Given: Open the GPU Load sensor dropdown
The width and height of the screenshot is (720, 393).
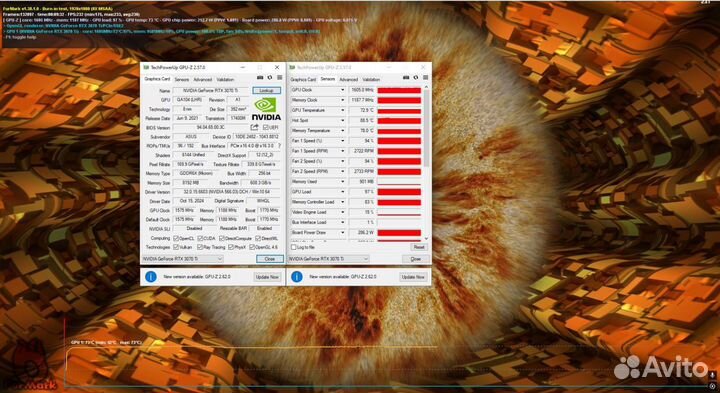Looking at the screenshot, I should pos(342,191).
